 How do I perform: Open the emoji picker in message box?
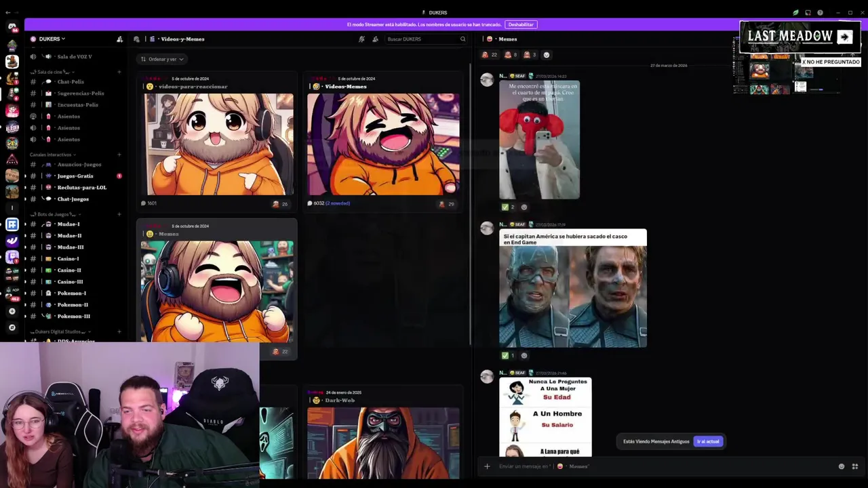[x=842, y=466]
